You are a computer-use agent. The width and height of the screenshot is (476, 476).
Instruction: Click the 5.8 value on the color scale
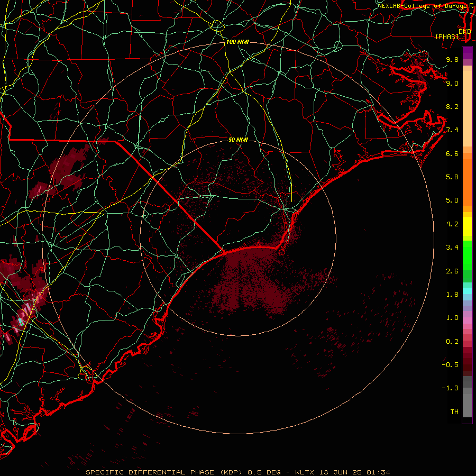coord(452,177)
